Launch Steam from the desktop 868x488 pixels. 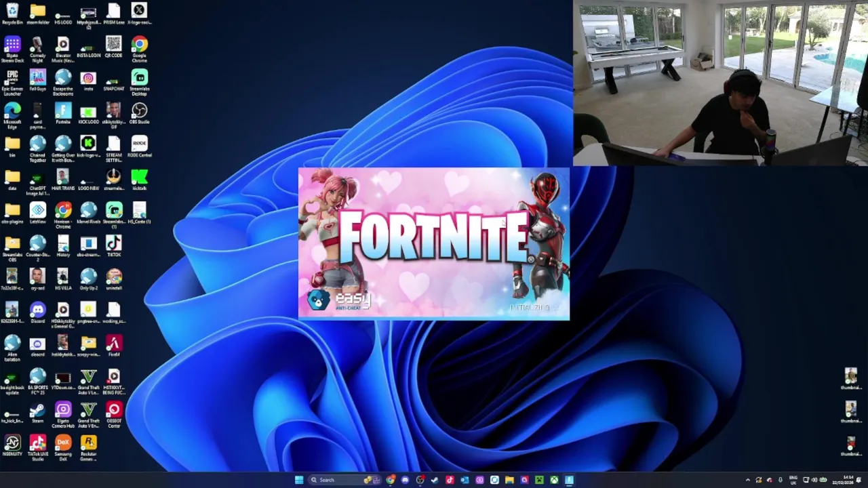[x=37, y=412]
